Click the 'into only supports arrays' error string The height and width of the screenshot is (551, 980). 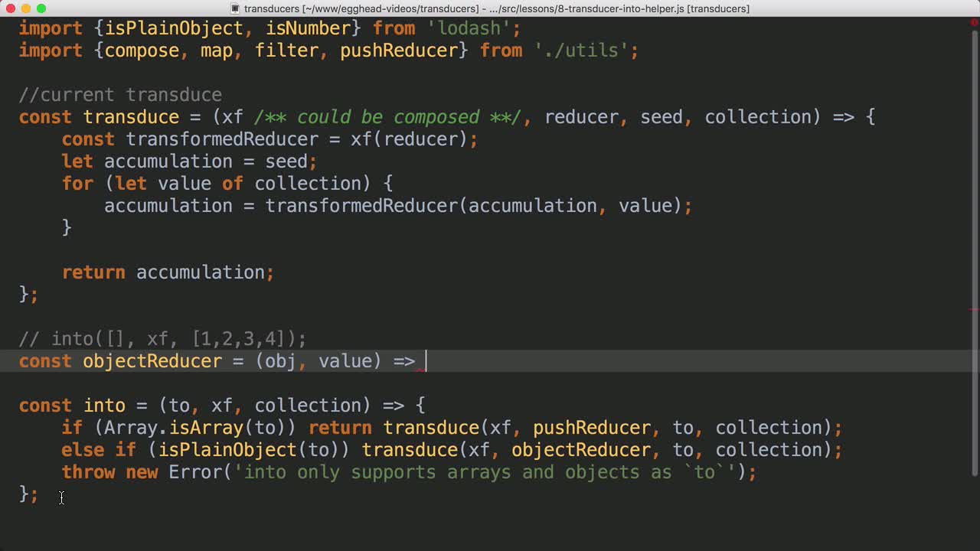[484, 472]
